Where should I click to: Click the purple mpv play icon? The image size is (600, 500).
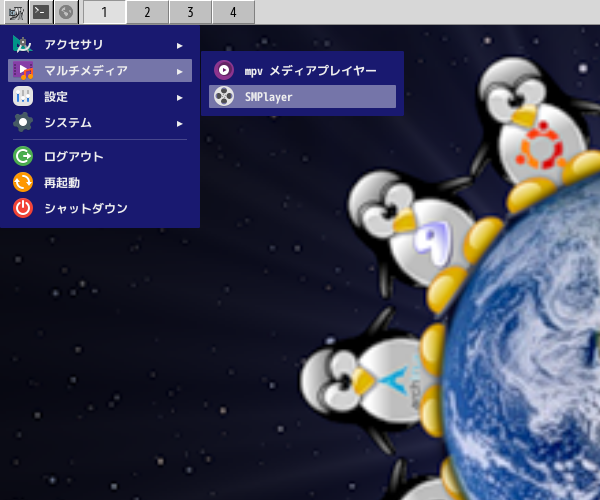tap(224, 70)
